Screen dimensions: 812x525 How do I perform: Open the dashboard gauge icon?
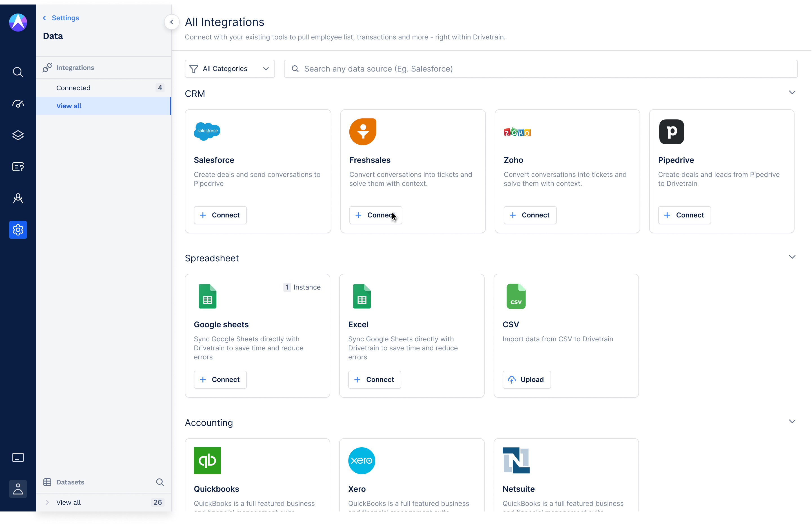point(18,104)
